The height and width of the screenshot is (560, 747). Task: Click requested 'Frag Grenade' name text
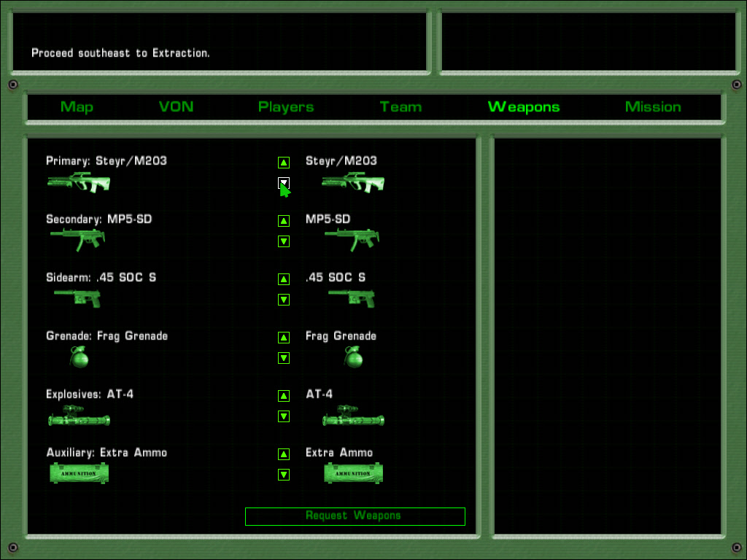[x=341, y=336]
